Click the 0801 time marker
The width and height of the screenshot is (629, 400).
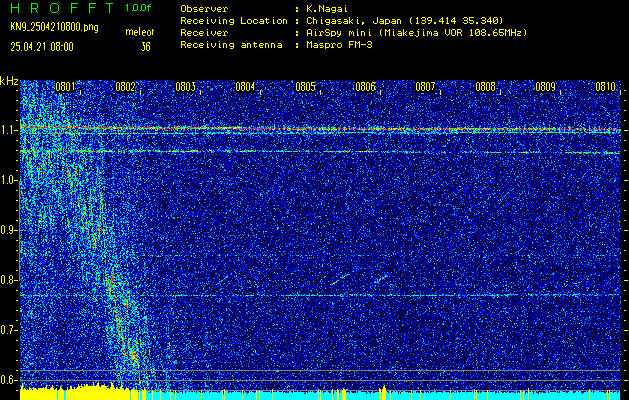[x=65, y=86]
